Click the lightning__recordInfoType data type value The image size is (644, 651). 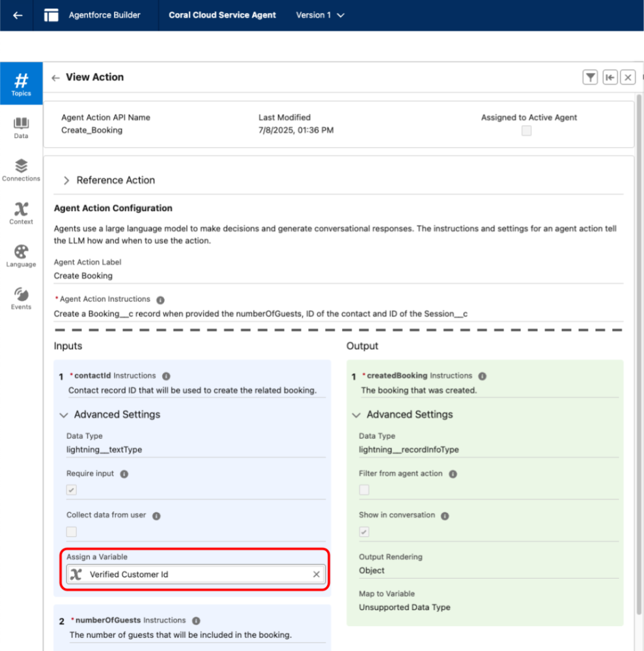409,450
